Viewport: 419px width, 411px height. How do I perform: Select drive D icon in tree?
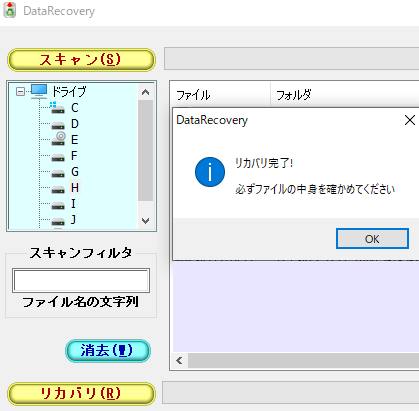coord(58,126)
